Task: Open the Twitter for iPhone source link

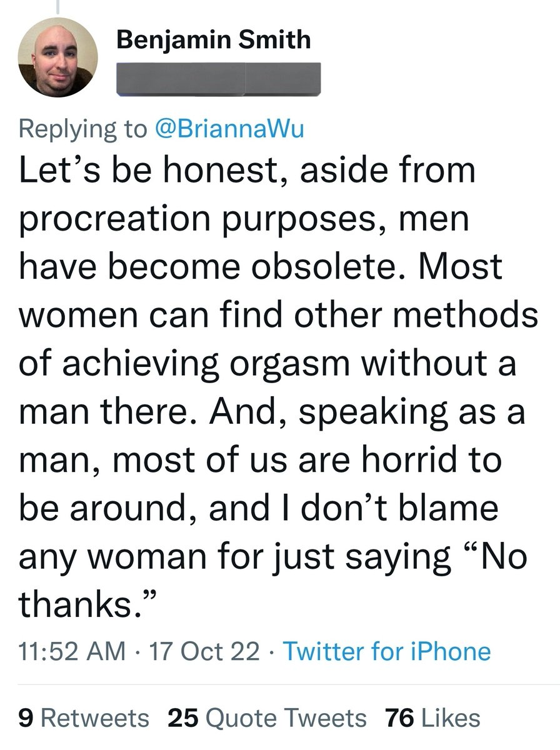Action: coord(387,651)
